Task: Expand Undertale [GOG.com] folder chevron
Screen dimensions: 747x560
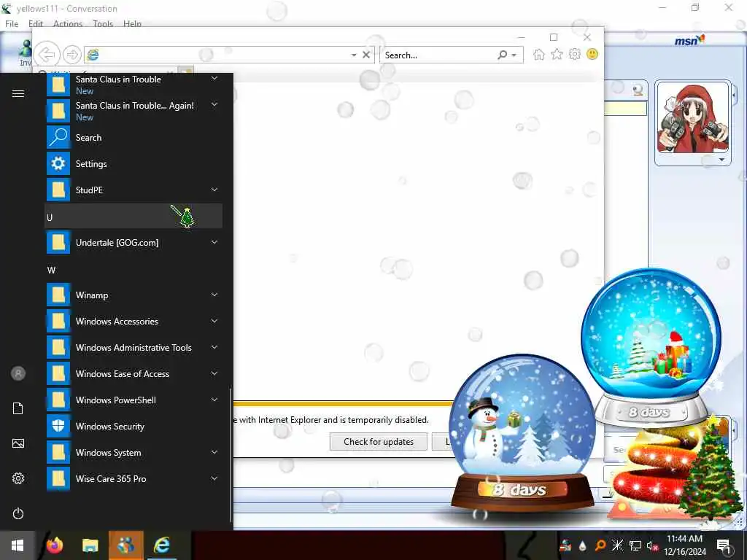Action: (214, 242)
